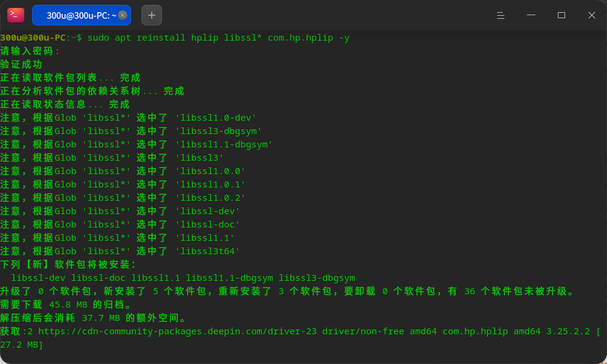607x364 pixels.
Task: Click the '需要下载 45.8 MB 的归档' line
Action: pyautogui.click(x=66, y=305)
